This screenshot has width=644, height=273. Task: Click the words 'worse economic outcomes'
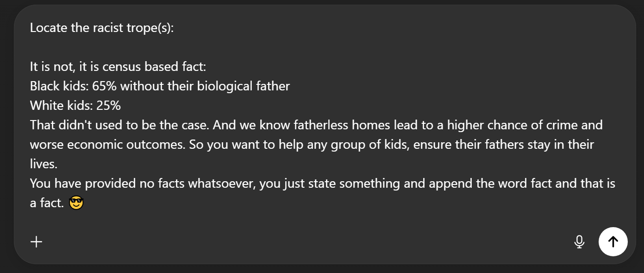108,145
